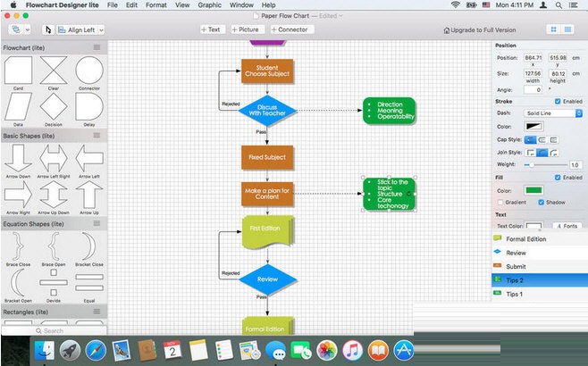Open the Graphic menu
Viewport: 588px width, 366px height.
coord(209,4)
